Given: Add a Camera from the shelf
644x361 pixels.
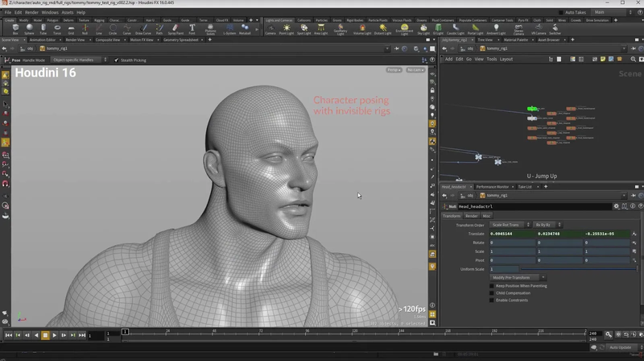Looking at the screenshot, I should point(270,28).
